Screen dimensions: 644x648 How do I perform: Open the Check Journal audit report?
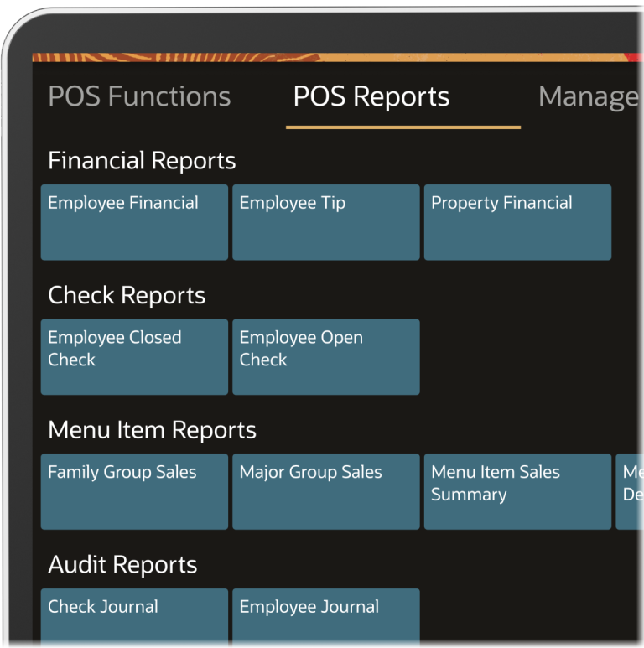(x=134, y=616)
